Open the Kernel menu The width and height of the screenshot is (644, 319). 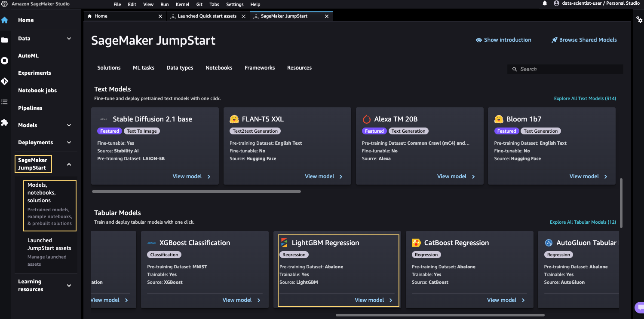click(182, 4)
